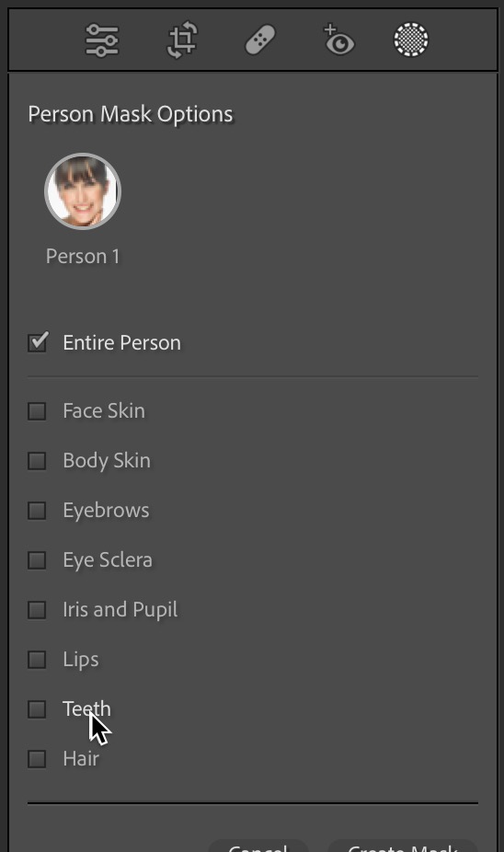Click the Teeth option label text
Screen dimensions: 504x852
[86, 709]
